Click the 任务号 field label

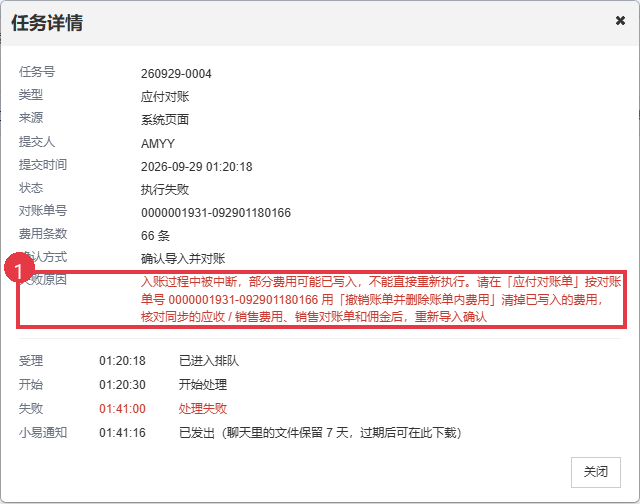pyautogui.click(x=37, y=72)
